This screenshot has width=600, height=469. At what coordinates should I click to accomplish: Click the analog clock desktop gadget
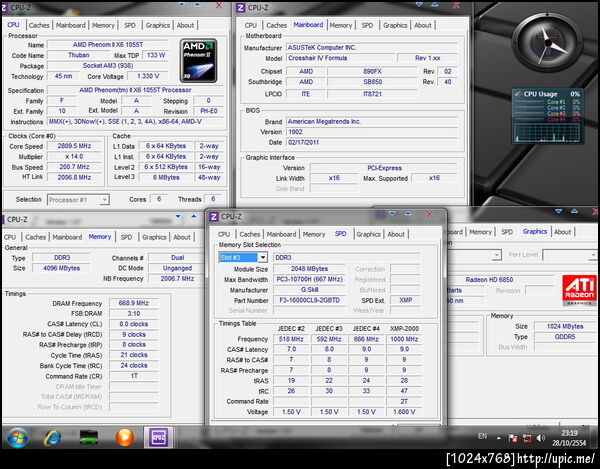click(547, 42)
